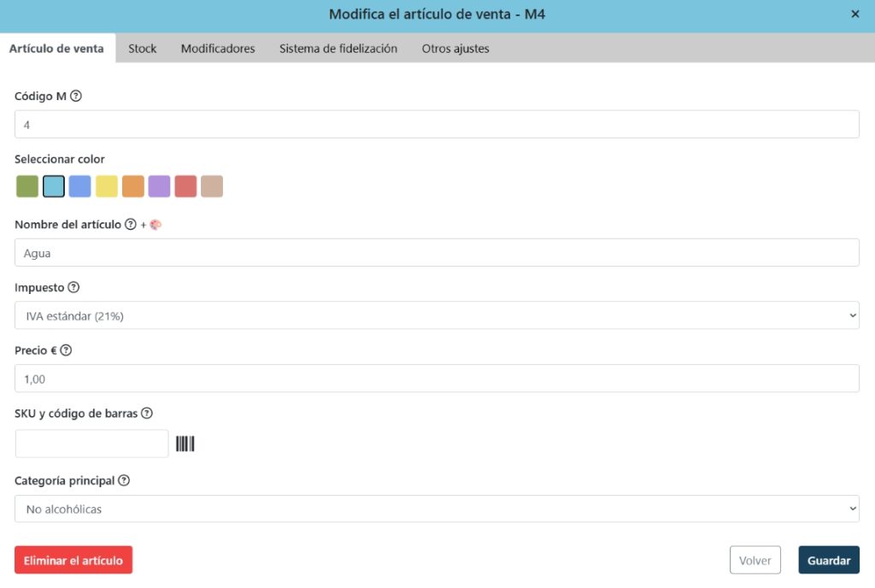The image size is (875, 588).
Task: Switch to the Stock tab
Action: 142,48
